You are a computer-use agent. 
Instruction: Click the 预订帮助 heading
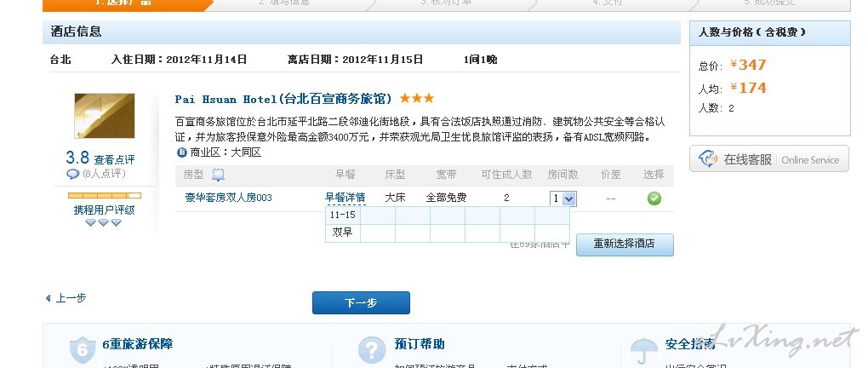[420, 344]
